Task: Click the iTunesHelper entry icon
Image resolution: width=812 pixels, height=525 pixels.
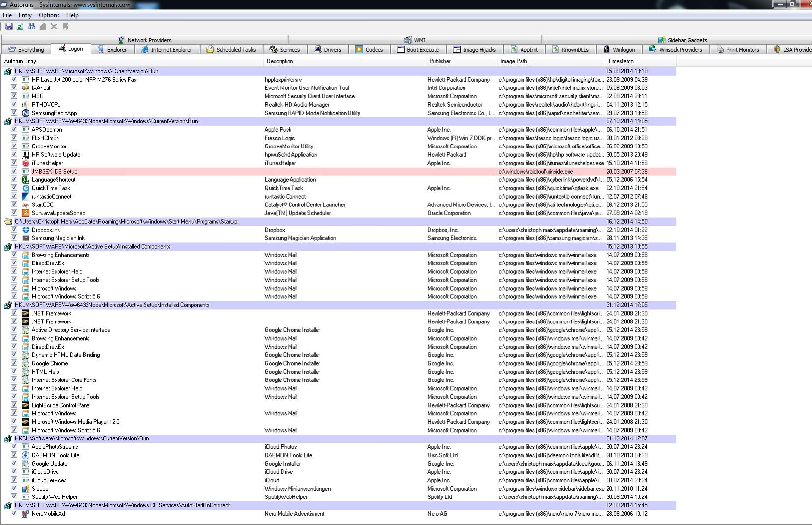Action: click(x=26, y=163)
